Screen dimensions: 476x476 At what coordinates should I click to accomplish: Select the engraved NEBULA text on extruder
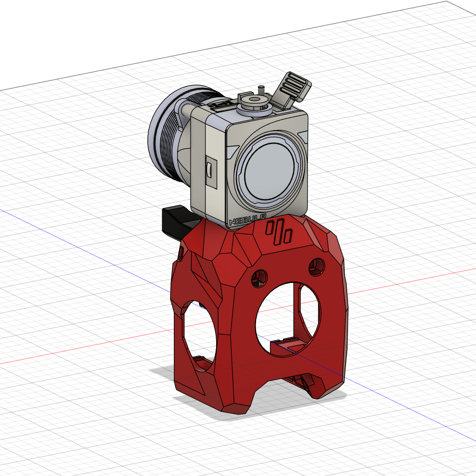coord(248,220)
